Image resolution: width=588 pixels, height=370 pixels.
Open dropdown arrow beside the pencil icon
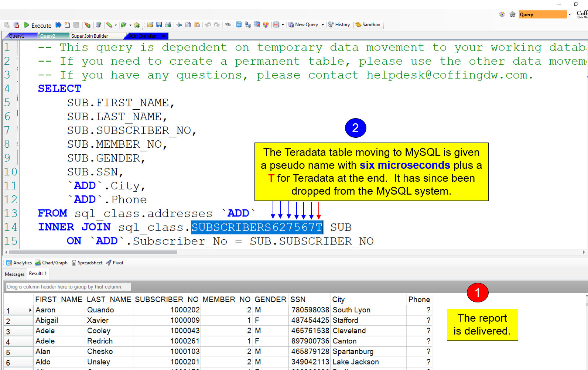[x=116, y=25]
